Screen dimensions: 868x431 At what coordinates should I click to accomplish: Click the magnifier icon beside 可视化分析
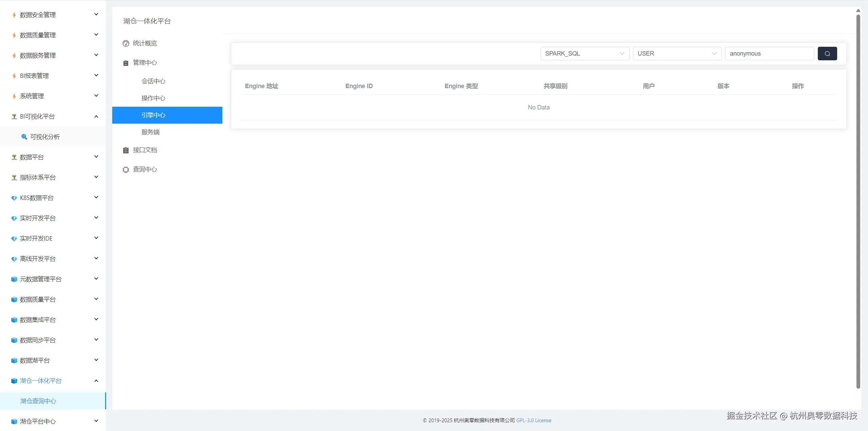pos(24,137)
